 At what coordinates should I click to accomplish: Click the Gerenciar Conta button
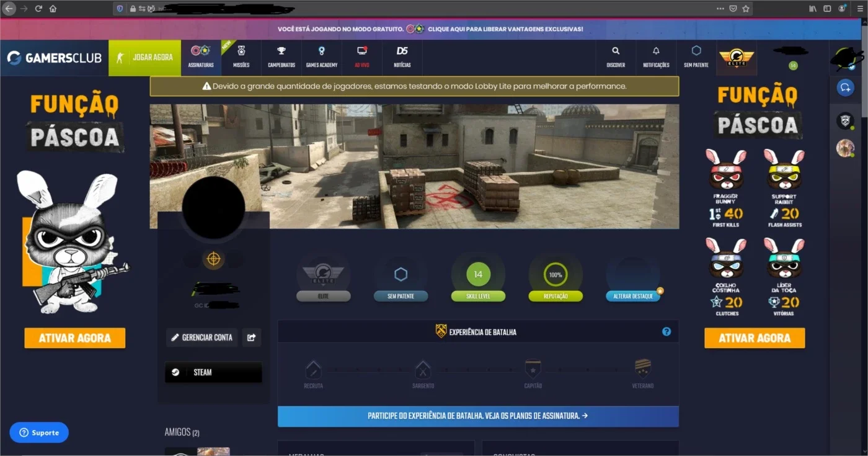(x=201, y=338)
